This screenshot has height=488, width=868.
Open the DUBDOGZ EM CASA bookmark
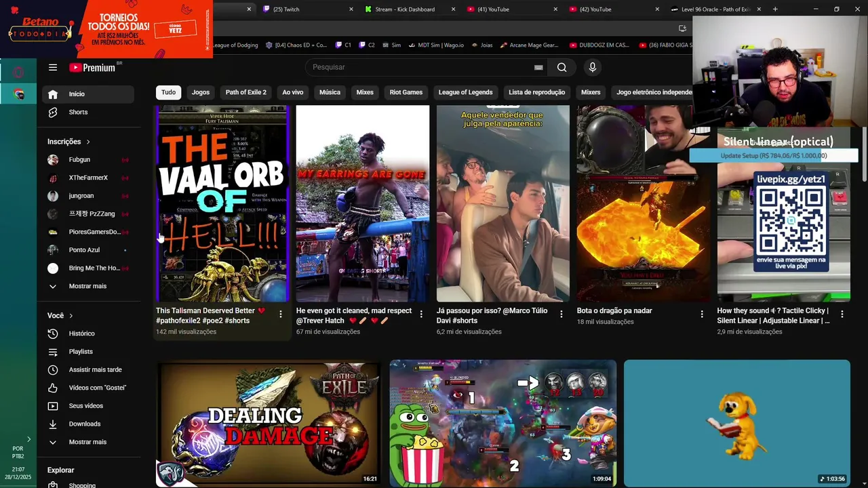[599, 45]
